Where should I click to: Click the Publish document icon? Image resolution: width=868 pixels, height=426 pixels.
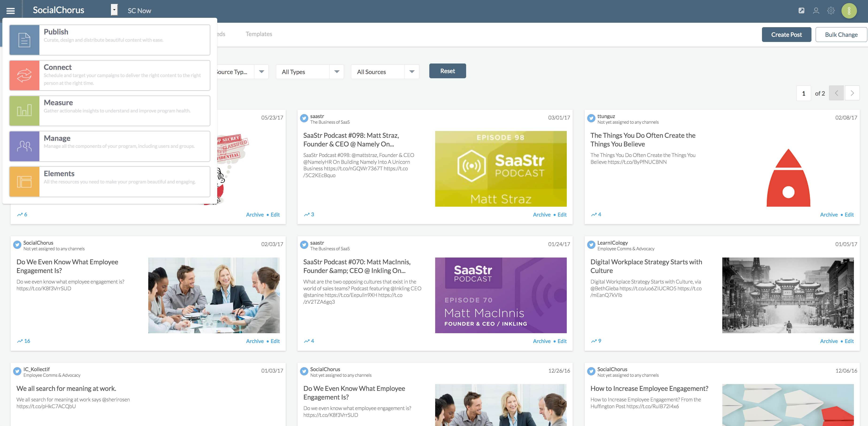tap(24, 40)
